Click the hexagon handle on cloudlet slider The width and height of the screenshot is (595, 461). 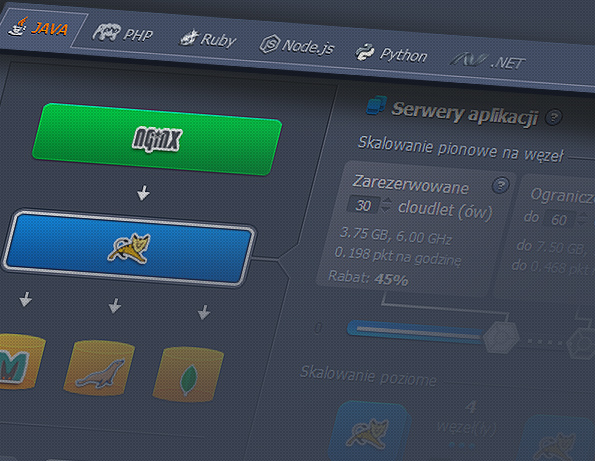(501, 338)
